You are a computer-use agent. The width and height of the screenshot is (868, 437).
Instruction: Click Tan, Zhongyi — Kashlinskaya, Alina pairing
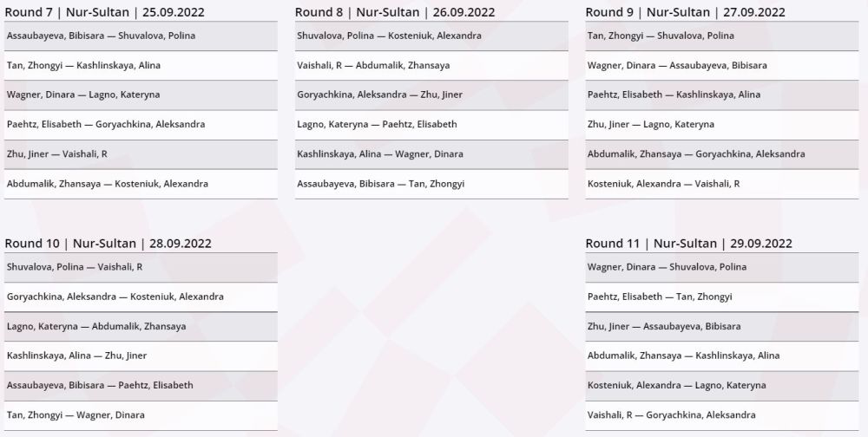[x=83, y=66]
